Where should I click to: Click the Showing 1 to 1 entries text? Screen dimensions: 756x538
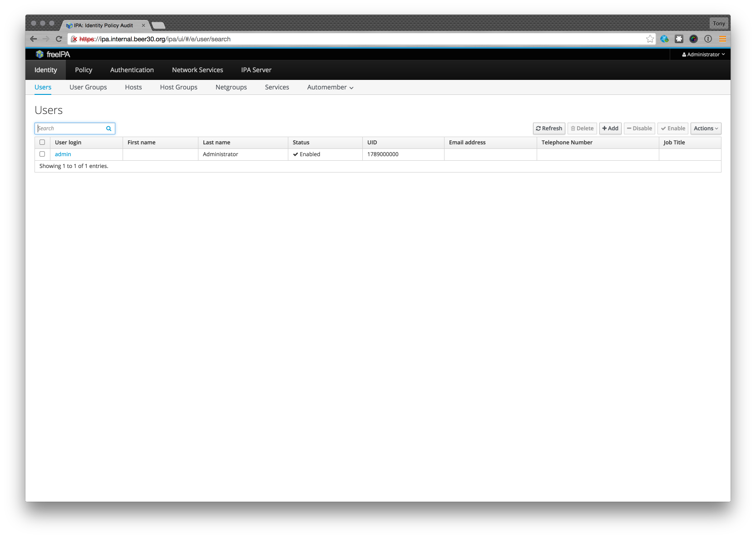pos(74,166)
